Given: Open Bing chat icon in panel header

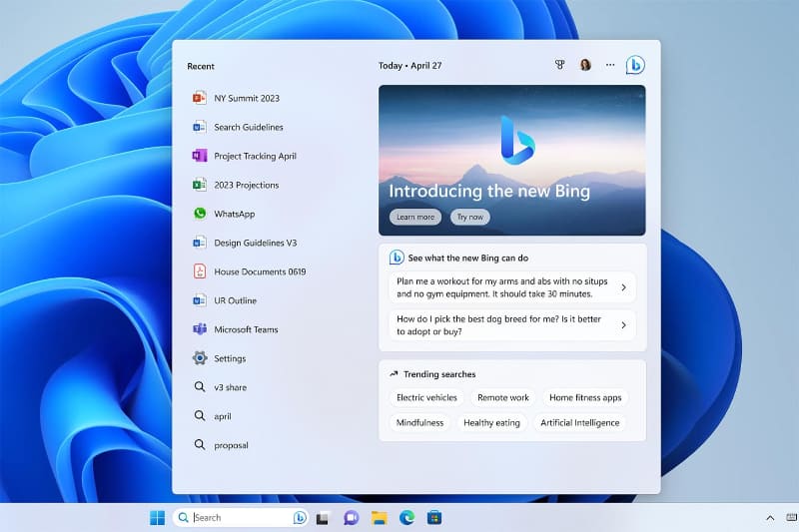Looking at the screenshot, I should (635, 65).
